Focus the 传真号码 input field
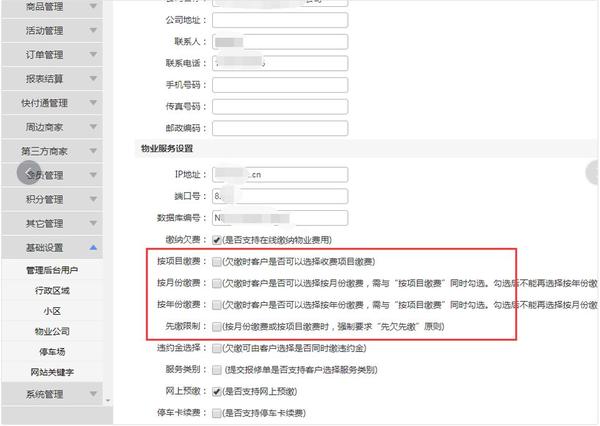This screenshot has height=426, width=600. (280, 106)
